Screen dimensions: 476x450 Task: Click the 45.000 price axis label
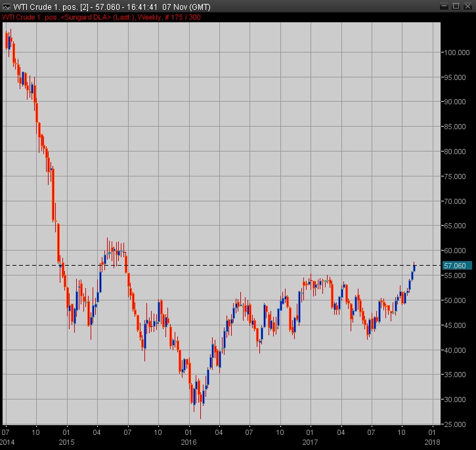454,325
